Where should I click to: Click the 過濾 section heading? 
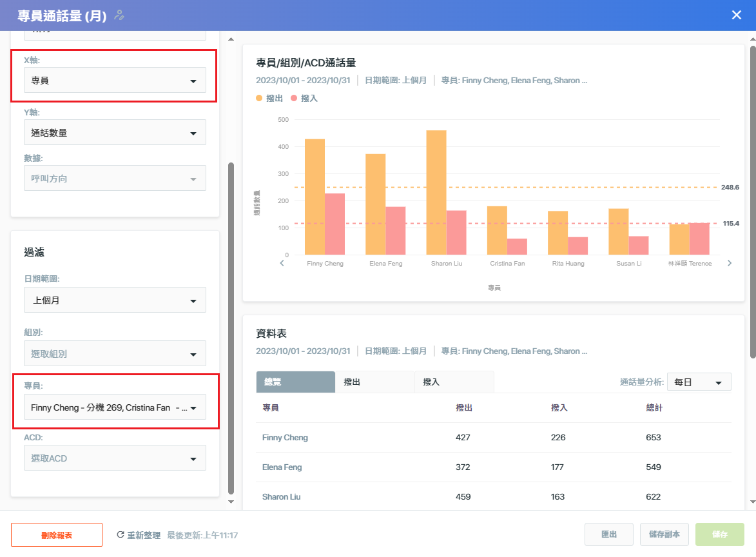34,251
